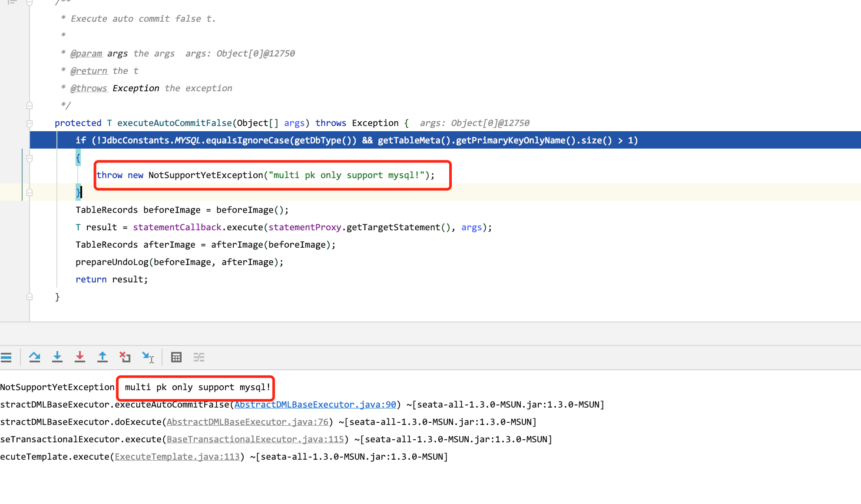Screen dimensions: 861x504
Task: Click the @param Javadoc tag
Action: click(x=86, y=53)
